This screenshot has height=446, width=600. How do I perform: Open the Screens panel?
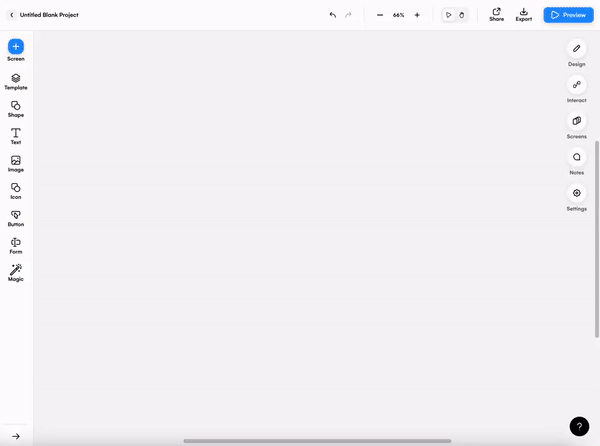coord(577,121)
